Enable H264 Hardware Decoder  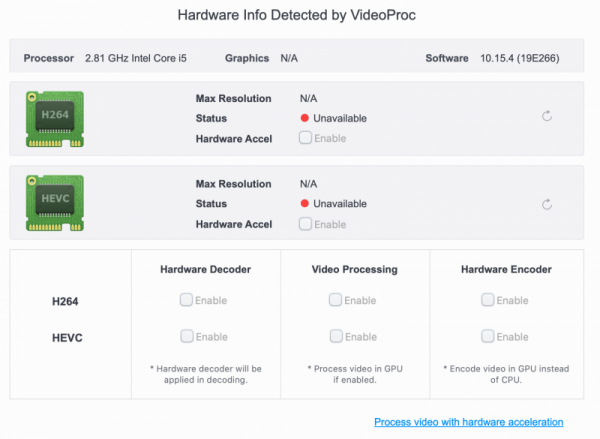tap(186, 299)
